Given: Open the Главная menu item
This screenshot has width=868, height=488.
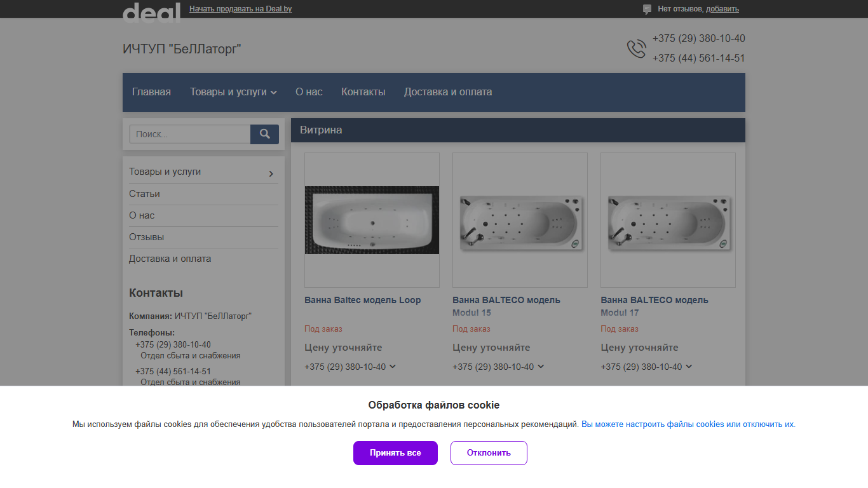Looking at the screenshot, I should click(x=151, y=92).
